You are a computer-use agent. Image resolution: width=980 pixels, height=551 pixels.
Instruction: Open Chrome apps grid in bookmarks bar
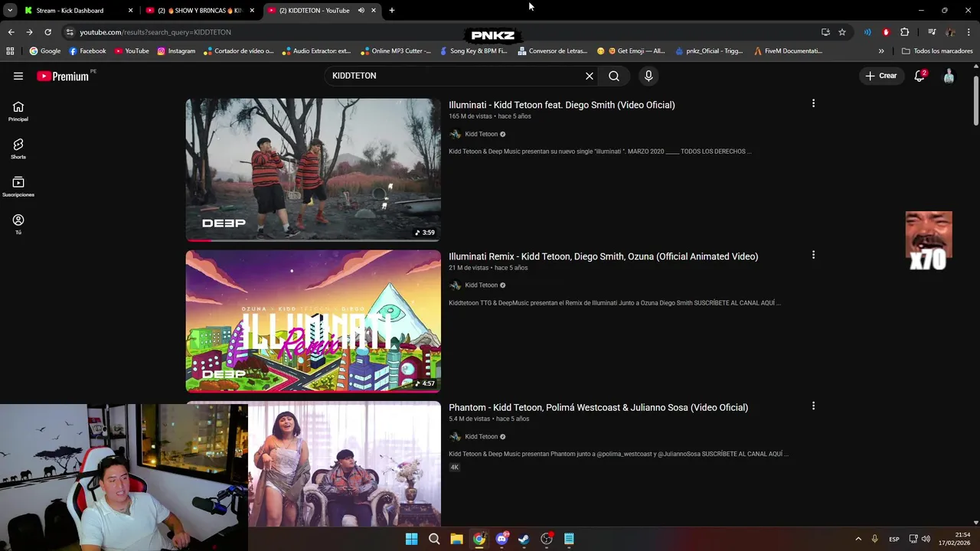click(x=10, y=51)
